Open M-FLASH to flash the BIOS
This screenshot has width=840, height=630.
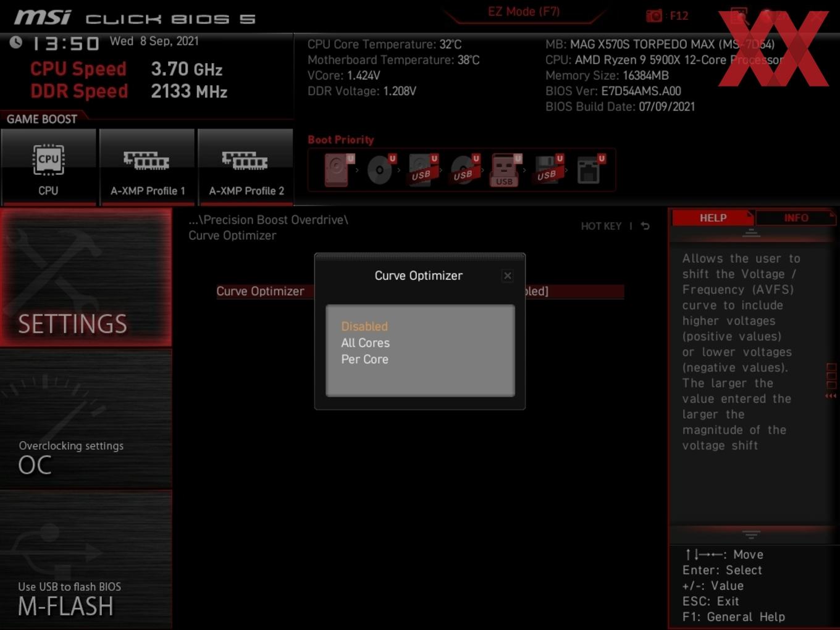[86, 560]
